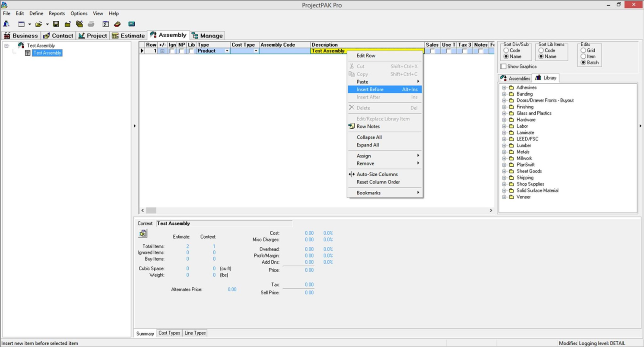Click the calculator icon on the toolbar
Screen dimensions: 644x347
coord(132,24)
